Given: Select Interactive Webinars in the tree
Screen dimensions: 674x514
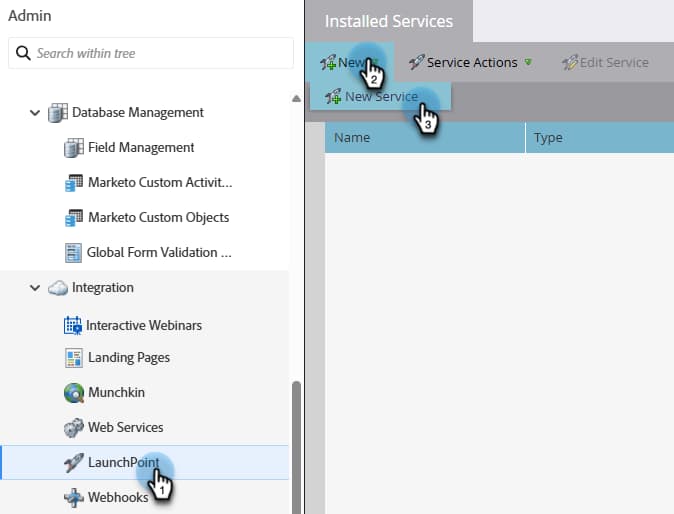Looking at the screenshot, I should [144, 325].
